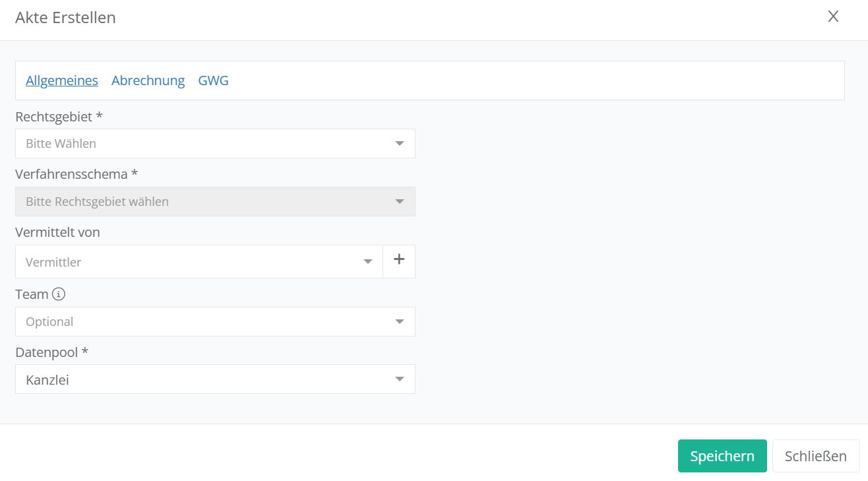868x481 pixels.
Task: Open the GWG tab
Action: point(213,80)
